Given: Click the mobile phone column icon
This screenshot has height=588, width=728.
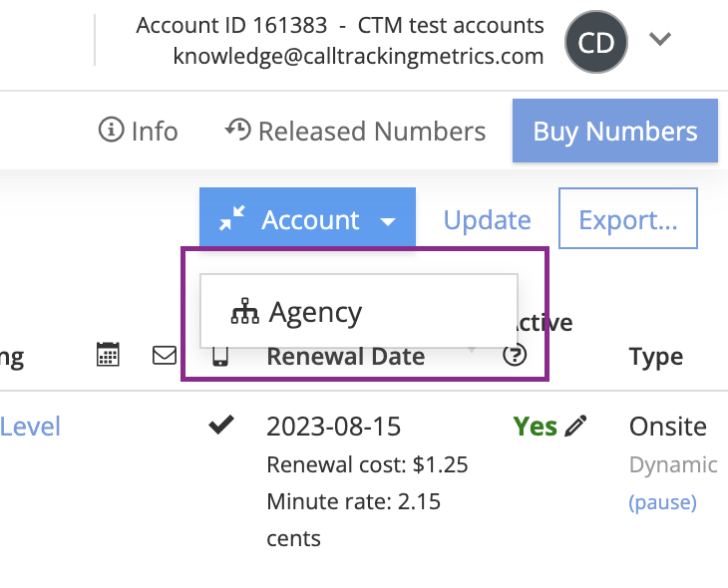Looking at the screenshot, I should coord(220,356).
